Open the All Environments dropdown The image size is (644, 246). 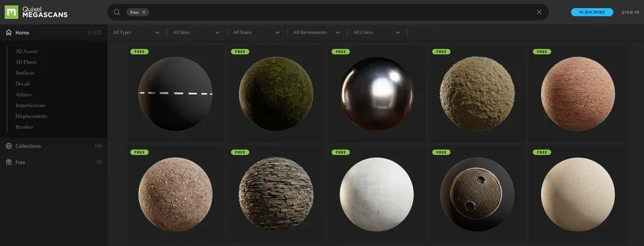coord(317,33)
